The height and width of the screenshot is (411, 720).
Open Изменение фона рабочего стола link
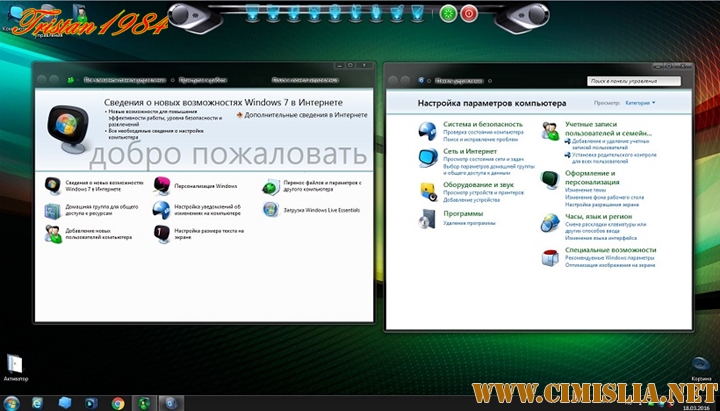click(609, 197)
